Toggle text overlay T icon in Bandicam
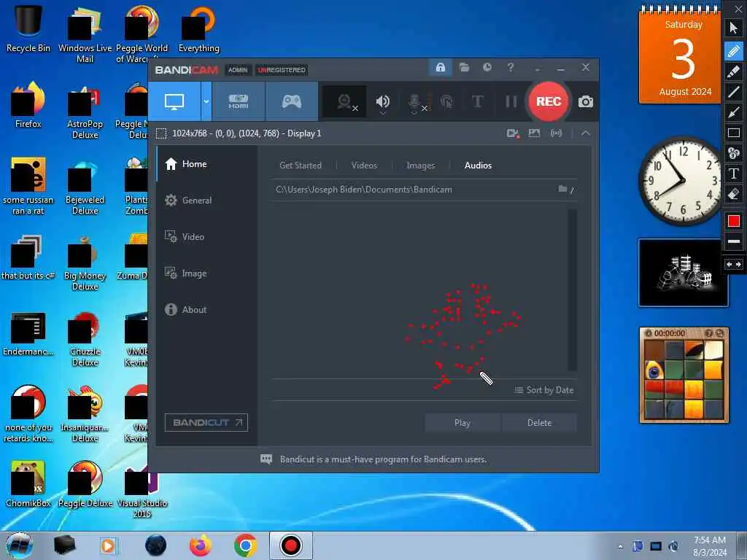The height and width of the screenshot is (560, 747). [x=477, y=101]
